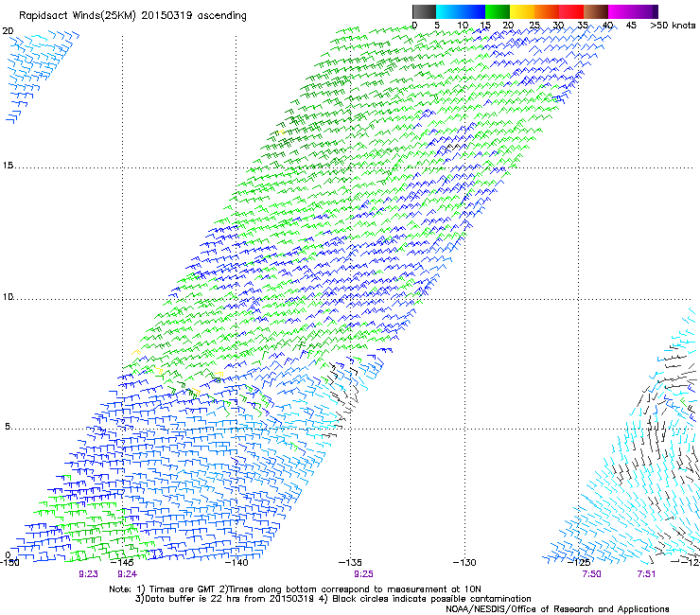This screenshot has height=615, width=700.
Task: Click the gray 0-5 knots legend swatch
Action: click(x=424, y=11)
